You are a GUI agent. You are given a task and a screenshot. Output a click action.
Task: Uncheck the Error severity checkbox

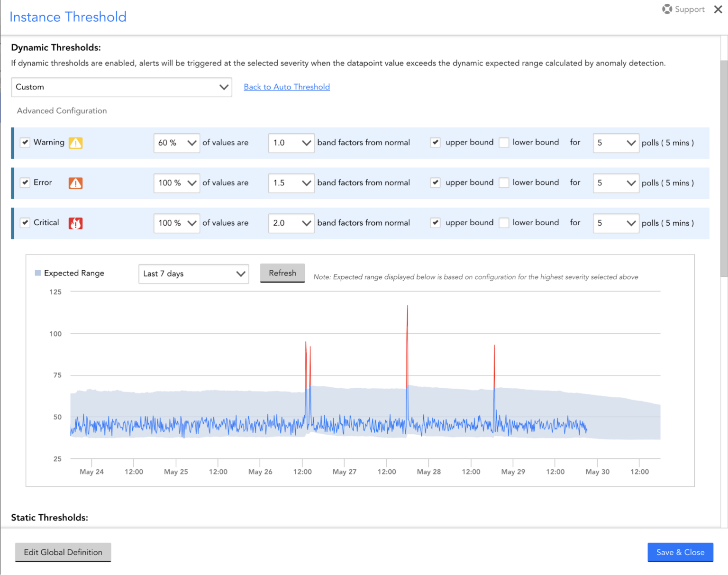(25, 183)
